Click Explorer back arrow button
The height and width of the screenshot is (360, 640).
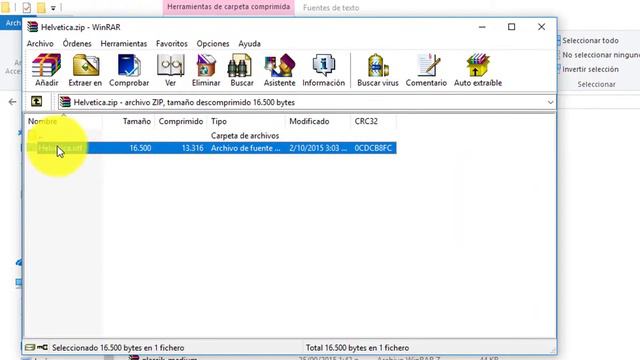[12, 102]
